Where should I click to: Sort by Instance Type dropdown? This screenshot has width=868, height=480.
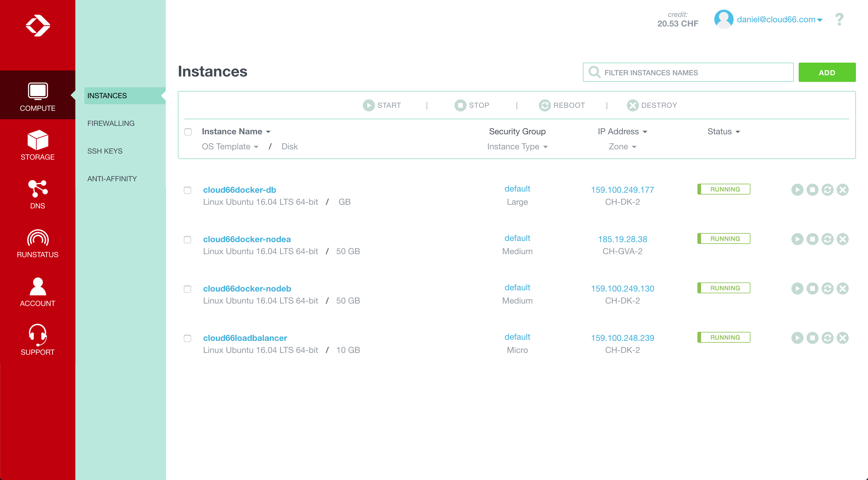[517, 146]
